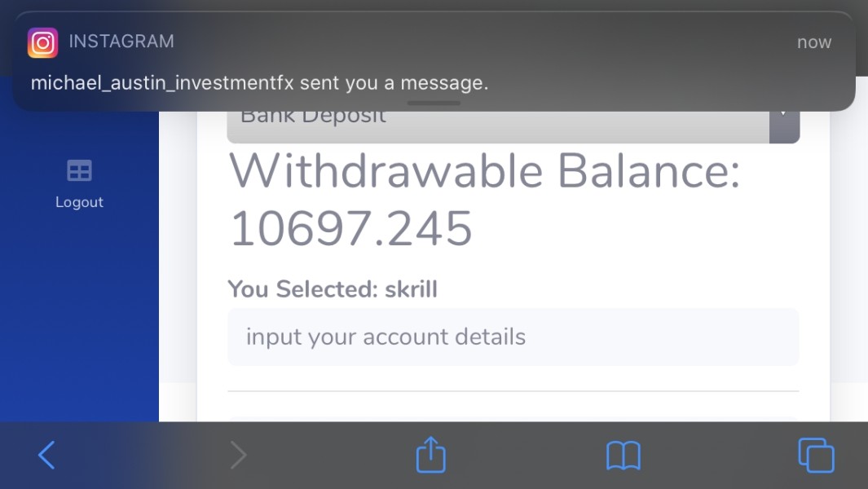Tap the Withdrawable Balance heading
The height and width of the screenshot is (489, 868).
pyautogui.click(x=484, y=171)
